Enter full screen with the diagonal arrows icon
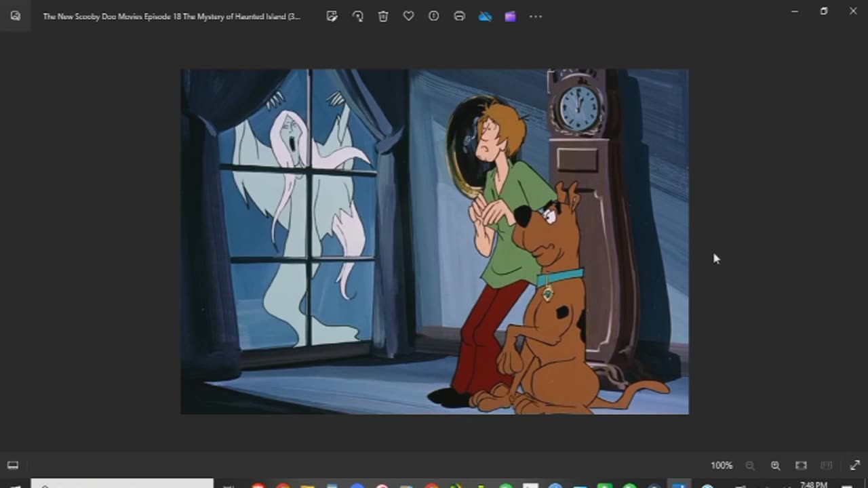868x488 pixels. pyautogui.click(x=854, y=466)
